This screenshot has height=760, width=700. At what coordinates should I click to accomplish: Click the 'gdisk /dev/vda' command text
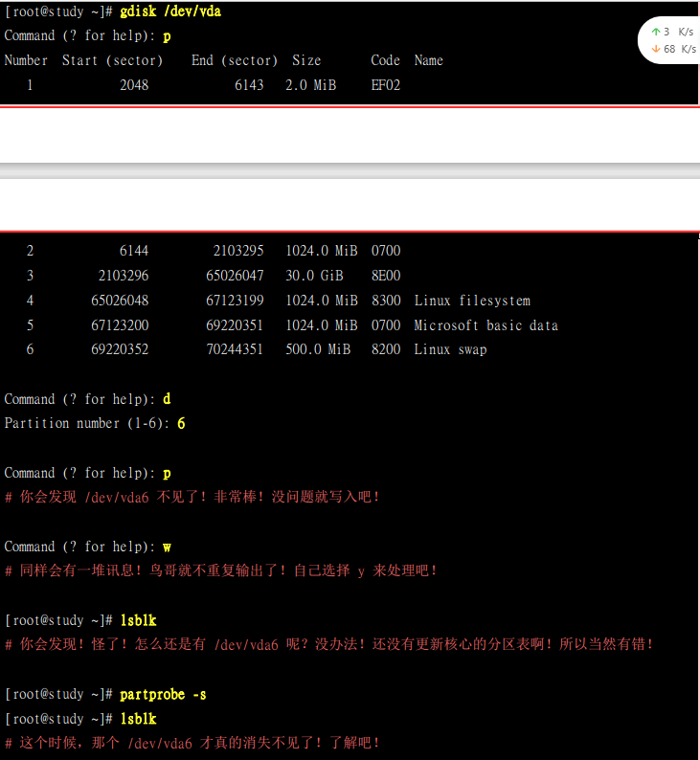(170, 11)
